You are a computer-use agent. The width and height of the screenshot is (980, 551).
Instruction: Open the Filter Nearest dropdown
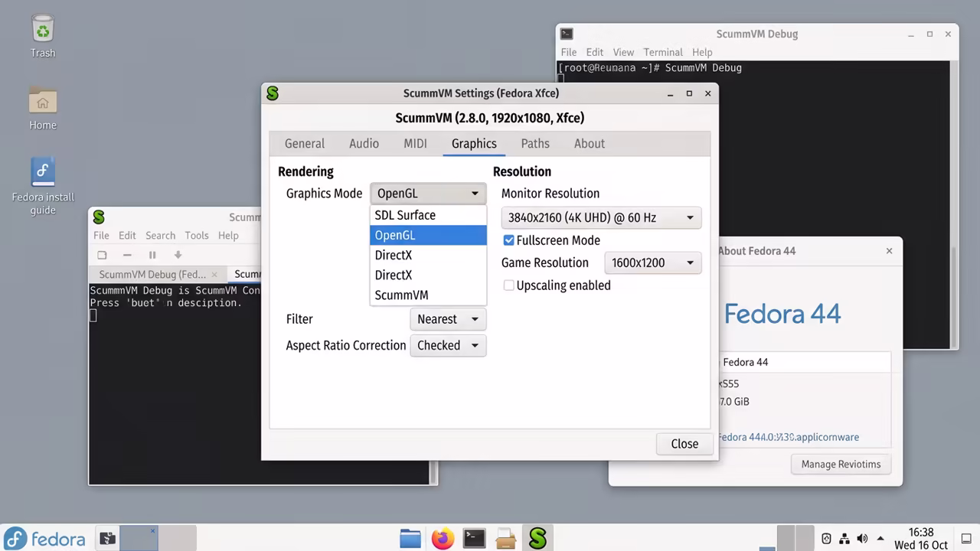point(448,319)
